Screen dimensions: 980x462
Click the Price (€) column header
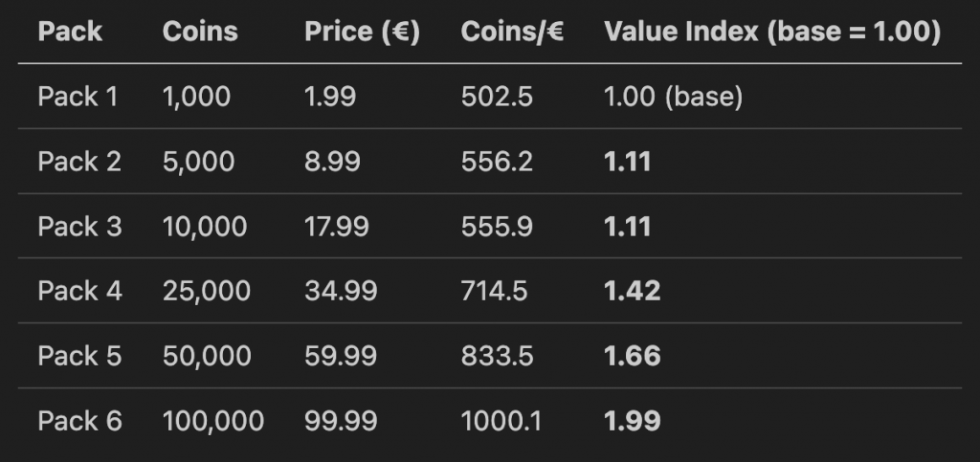362,32
